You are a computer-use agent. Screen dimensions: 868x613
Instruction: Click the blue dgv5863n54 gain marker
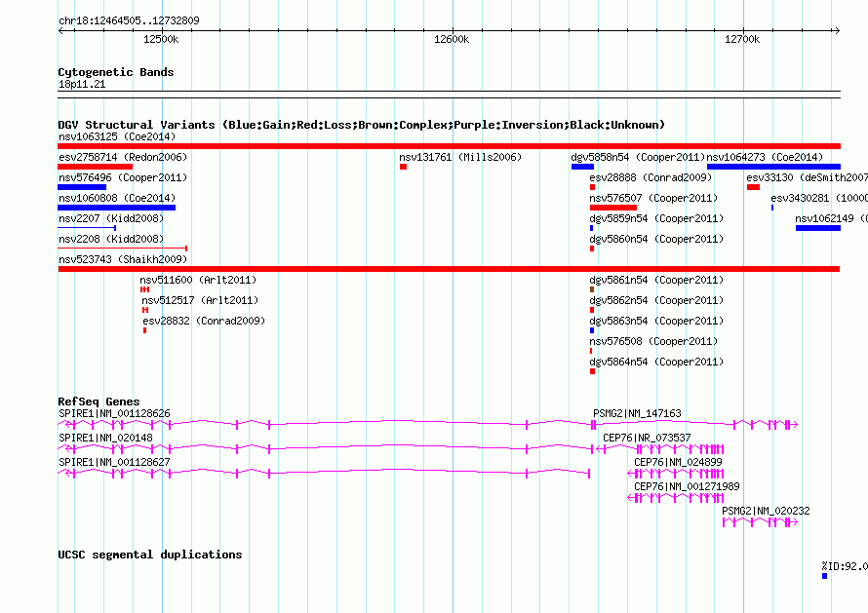[592, 330]
